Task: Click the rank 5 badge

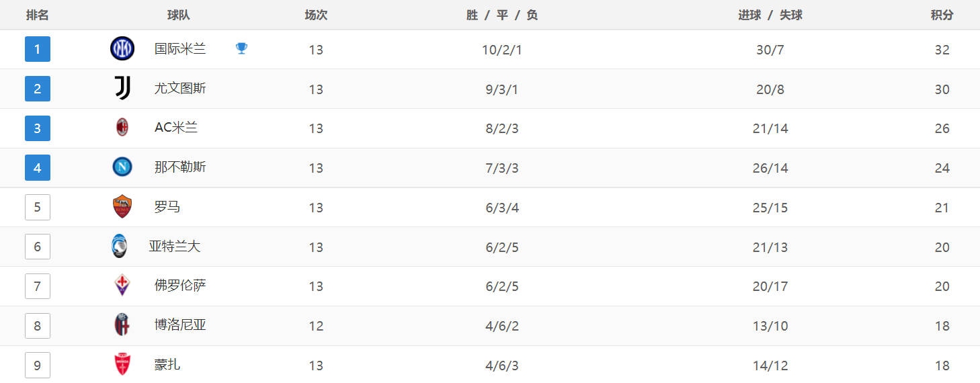Action: (x=38, y=207)
